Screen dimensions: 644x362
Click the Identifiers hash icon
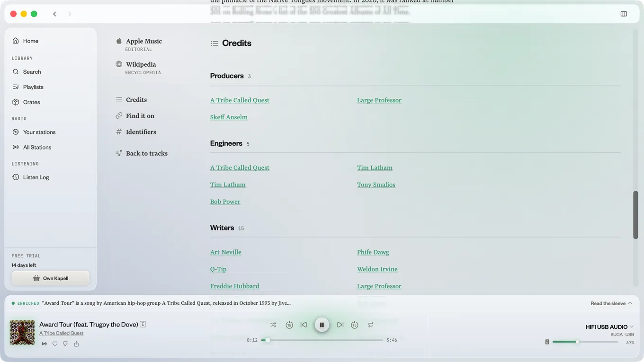coord(119,132)
